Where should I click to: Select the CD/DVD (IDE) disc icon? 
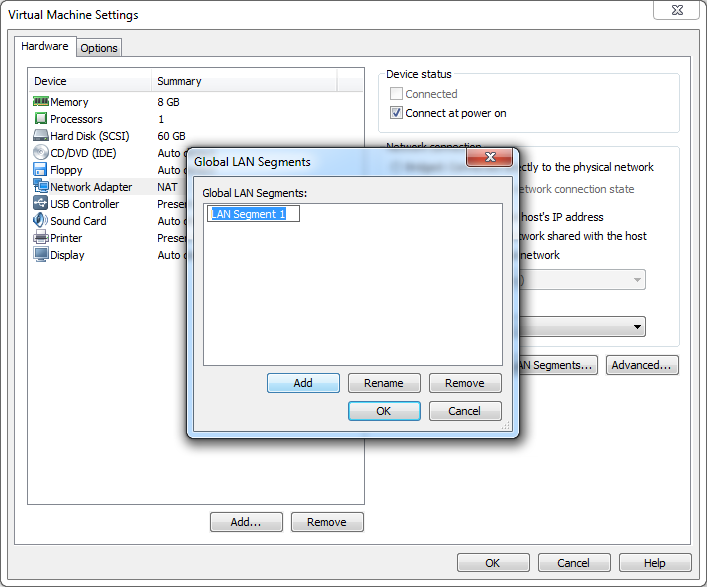[x=41, y=153]
